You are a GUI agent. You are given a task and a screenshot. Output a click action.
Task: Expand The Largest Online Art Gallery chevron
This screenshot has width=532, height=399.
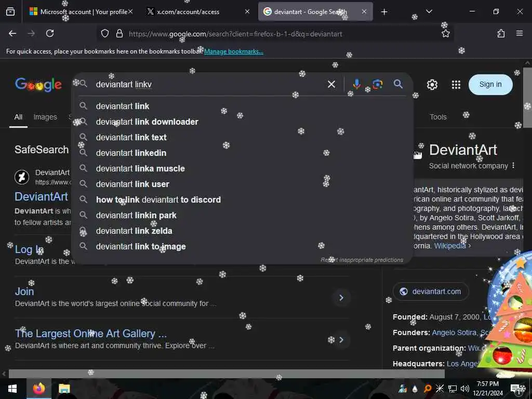pyautogui.click(x=341, y=340)
